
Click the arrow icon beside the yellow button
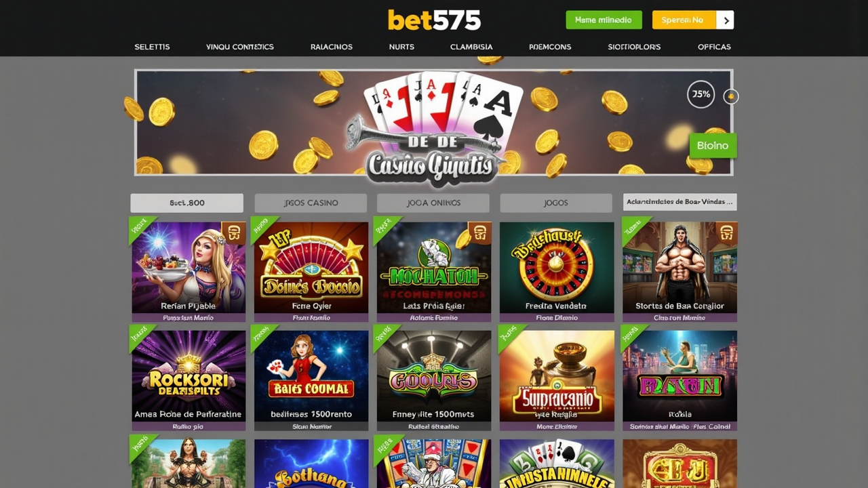(726, 20)
